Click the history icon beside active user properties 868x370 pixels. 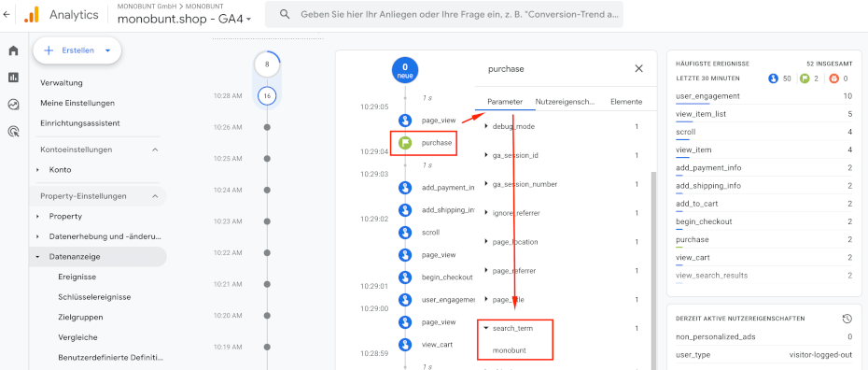(x=847, y=319)
